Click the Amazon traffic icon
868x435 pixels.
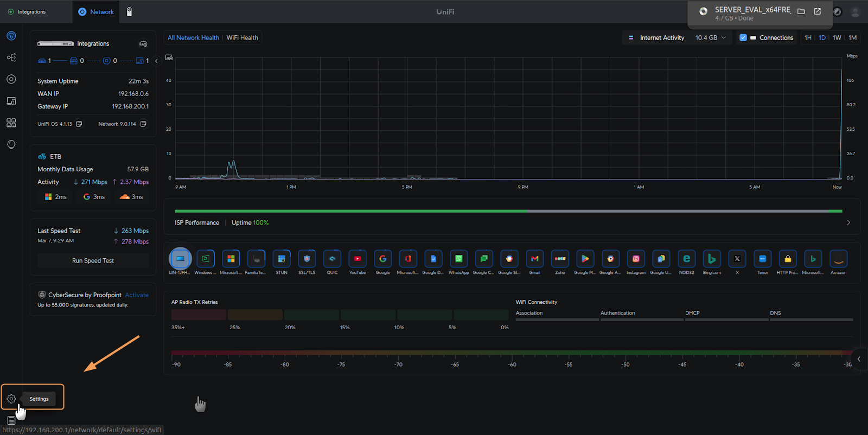(838, 259)
